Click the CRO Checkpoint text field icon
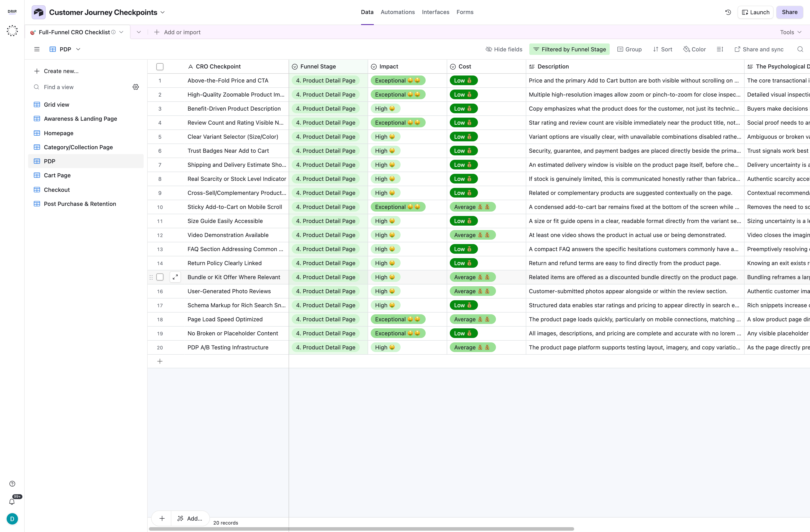Image resolution: width=810 pixels, height=532 pixels. (x=191, y=67)
